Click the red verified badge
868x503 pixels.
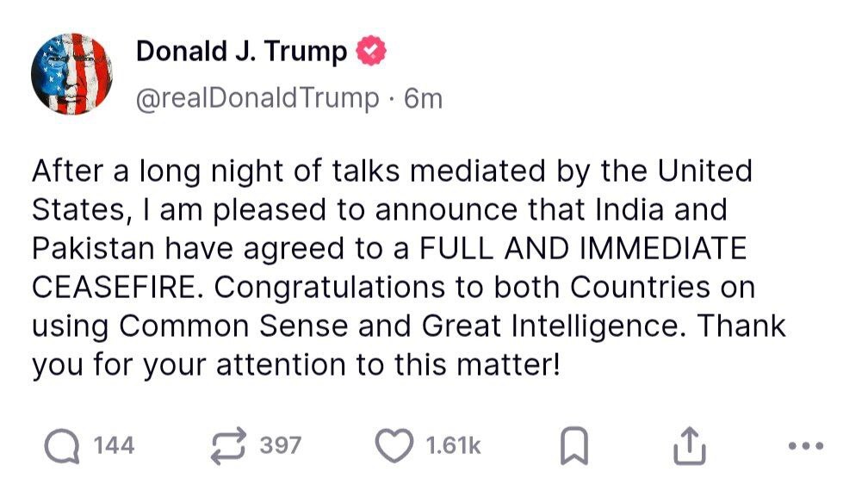[371, 53]
